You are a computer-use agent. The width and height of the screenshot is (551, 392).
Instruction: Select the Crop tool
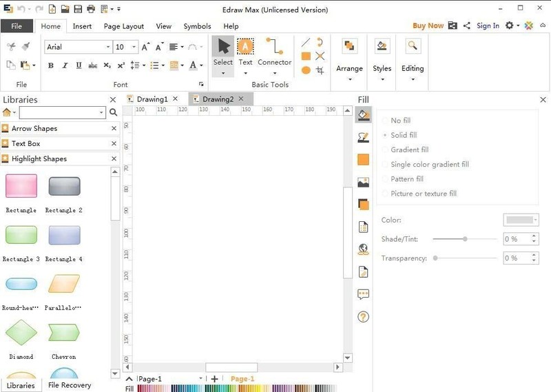(320, 70)
